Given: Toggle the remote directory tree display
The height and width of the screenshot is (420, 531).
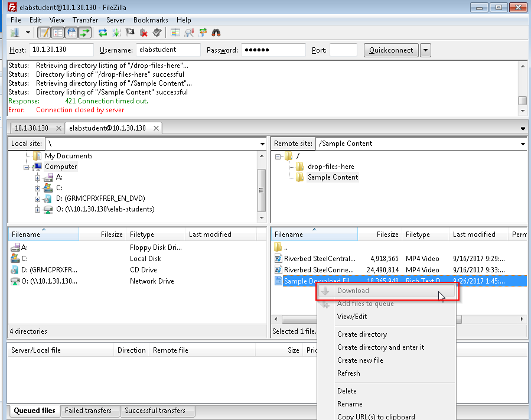Looking at the screenshot, I should [71, 33].
